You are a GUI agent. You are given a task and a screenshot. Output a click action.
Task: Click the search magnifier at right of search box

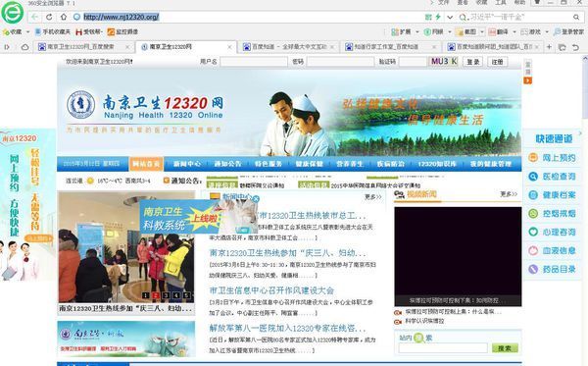click(576, 17)
